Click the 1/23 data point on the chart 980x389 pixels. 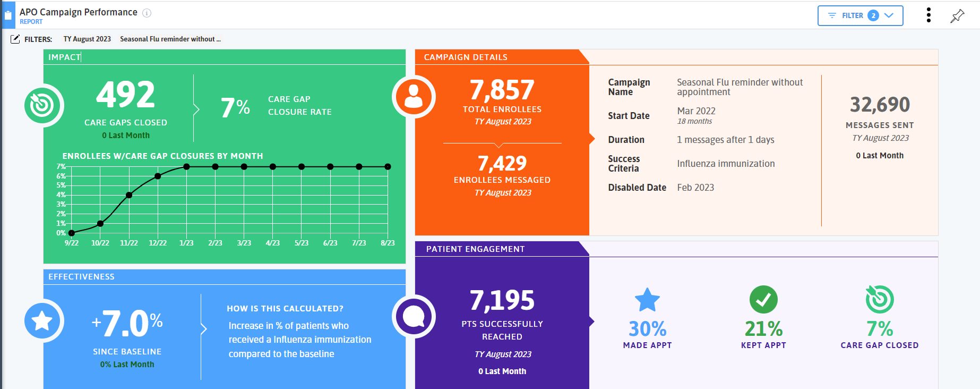click(x=186, y=167)
